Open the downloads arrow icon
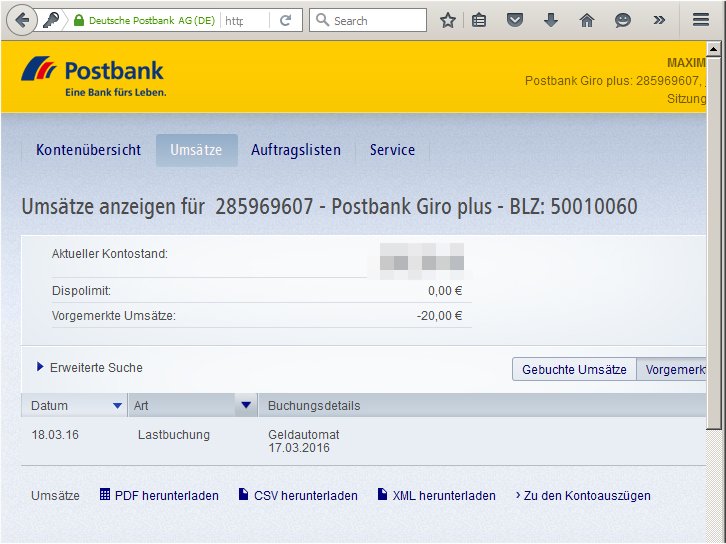 551,20
